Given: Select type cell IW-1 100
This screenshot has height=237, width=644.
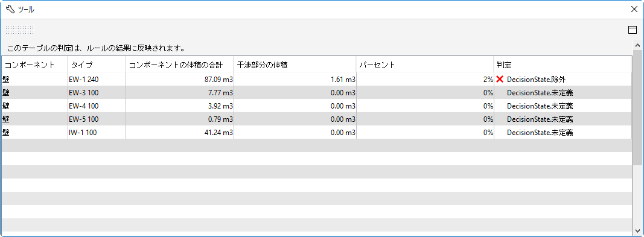Looking at the screenshot, I should [x=97, y=133].
